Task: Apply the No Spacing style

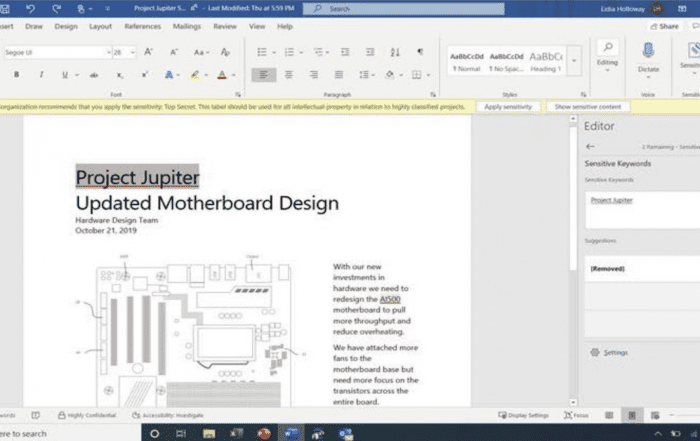Action: pos(506,62)
